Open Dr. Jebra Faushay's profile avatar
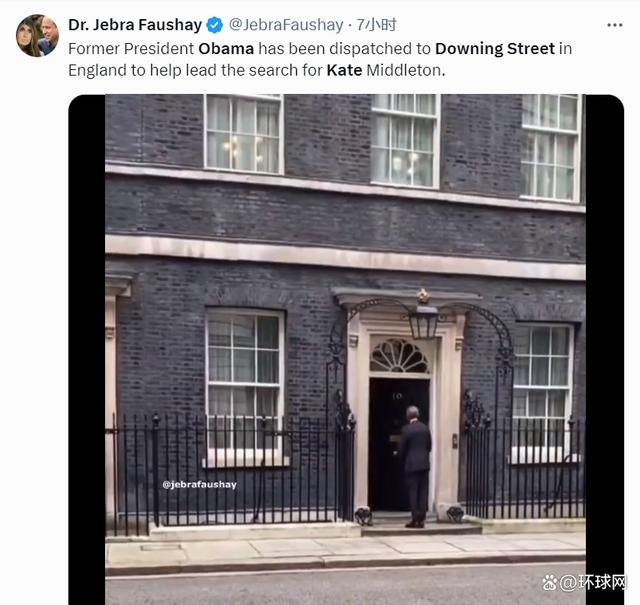Viewport: 640px width, 605px height. tap(37, 36)
